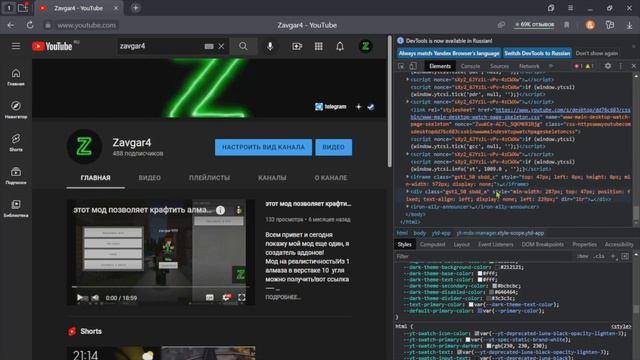Screen dimensions: 640x360
Task: Open Библиотека in the left sidebar
Action: click(x=16, y=208)
